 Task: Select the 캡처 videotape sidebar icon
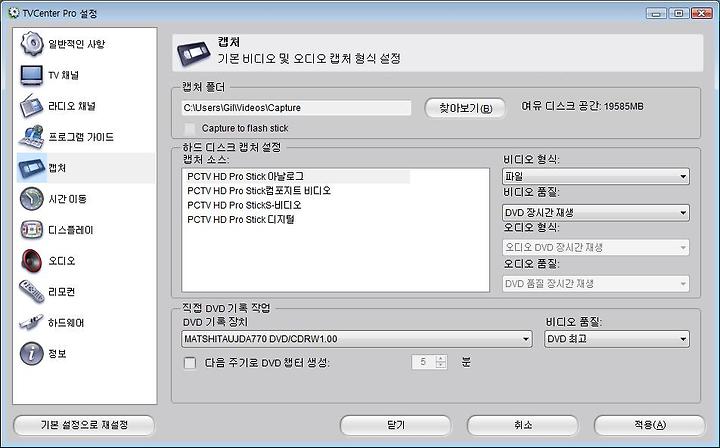point(32,168)
